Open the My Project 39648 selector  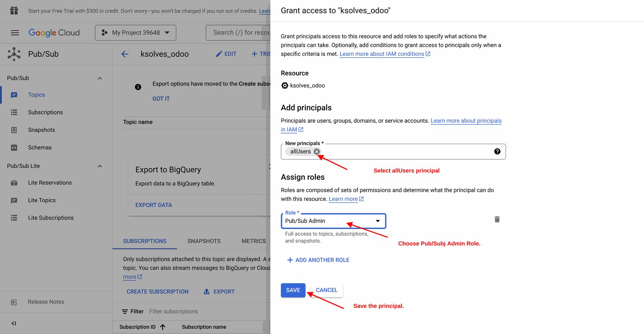[x=136, y=33]
